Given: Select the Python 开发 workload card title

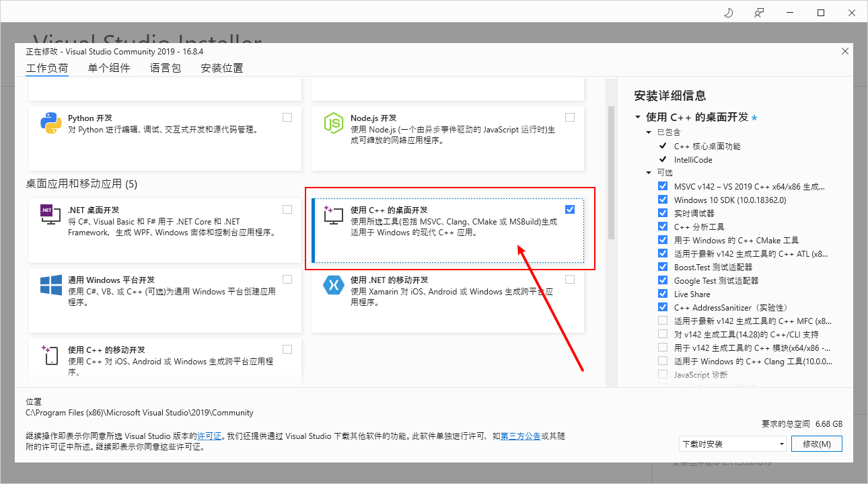Looking at the screenshot, I should pyautogui.click(x=90, y=118).
